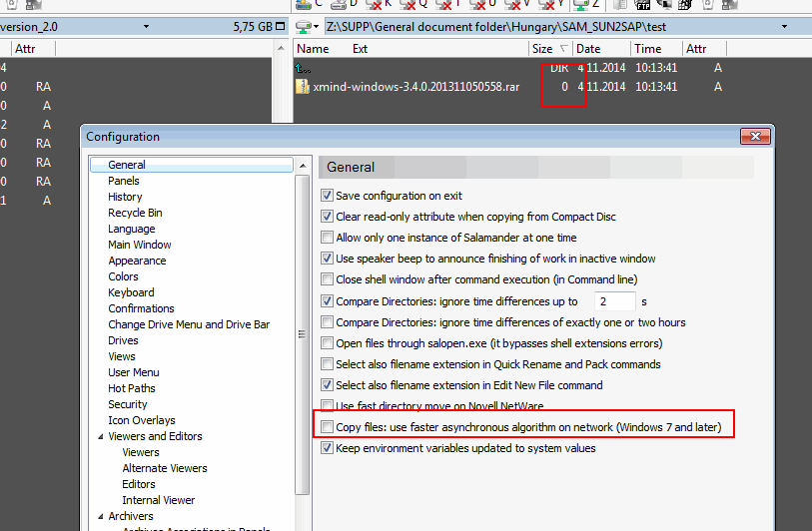Switch to drive D in drive bar
Image resolution: width=812 pixels, height=531 pixels.
(345, 4)
